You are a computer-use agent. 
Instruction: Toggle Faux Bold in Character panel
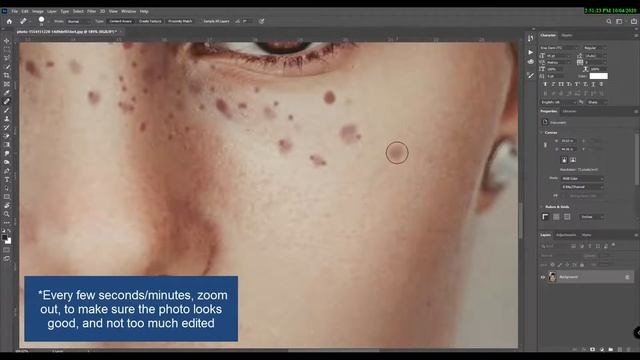point(545,84)
